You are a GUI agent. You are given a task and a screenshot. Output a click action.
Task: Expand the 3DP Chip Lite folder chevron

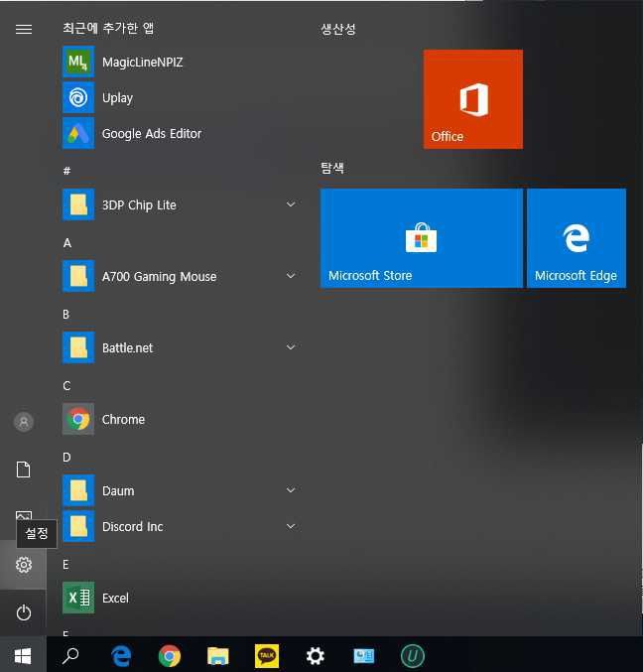tap(291, 204)
